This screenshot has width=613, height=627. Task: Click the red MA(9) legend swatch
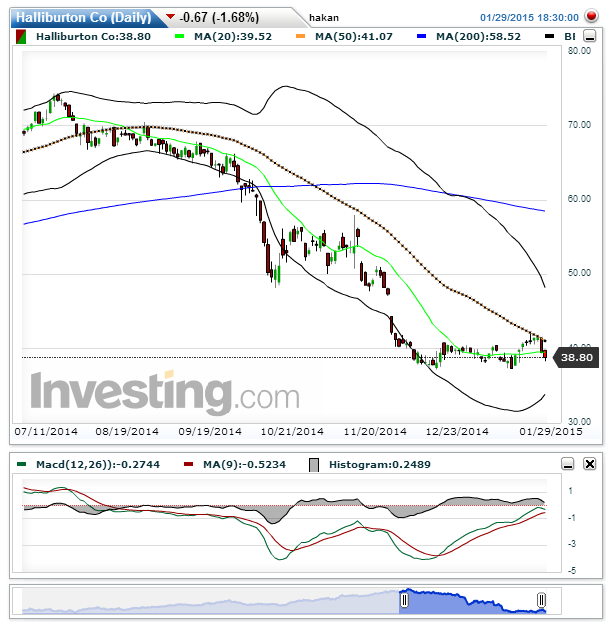point(188,464)
